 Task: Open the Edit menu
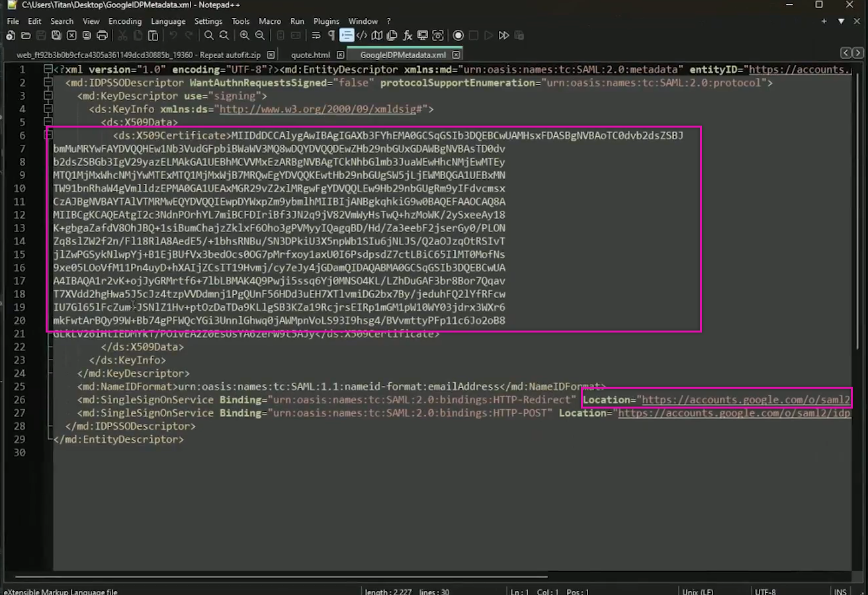[34, 21]
